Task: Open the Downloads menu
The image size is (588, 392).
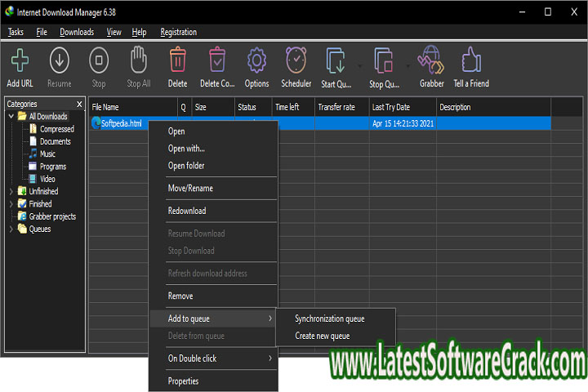Action: (77, 32)
